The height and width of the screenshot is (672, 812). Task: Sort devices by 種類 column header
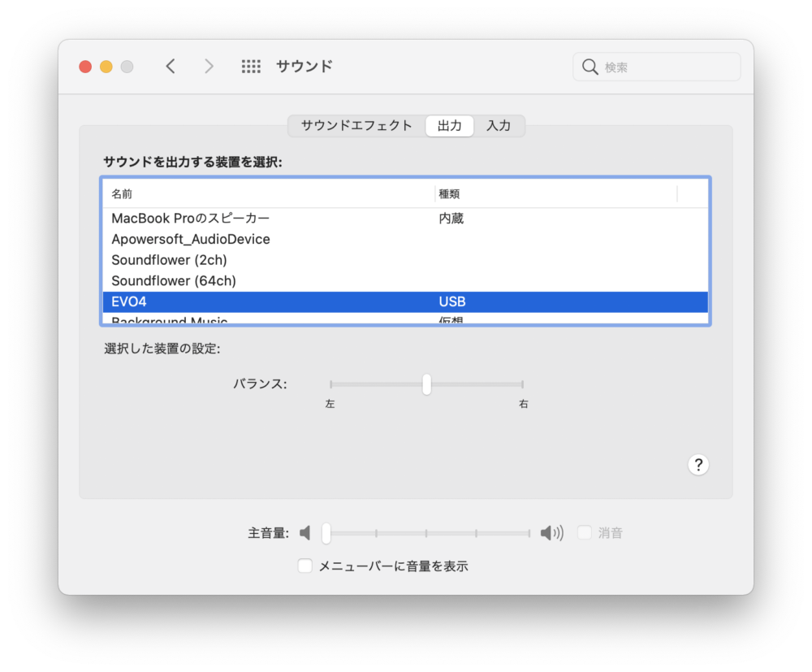pyautogui.click(x=556, y=194)
